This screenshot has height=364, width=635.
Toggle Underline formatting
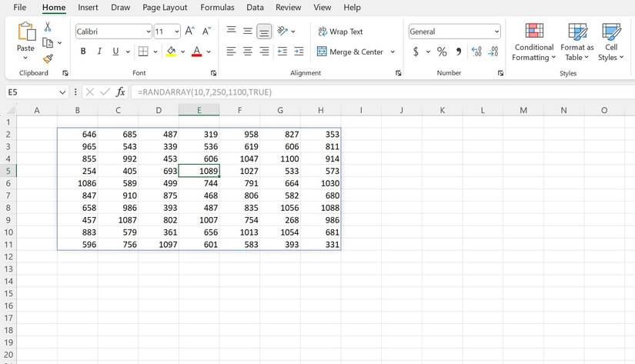115,52
